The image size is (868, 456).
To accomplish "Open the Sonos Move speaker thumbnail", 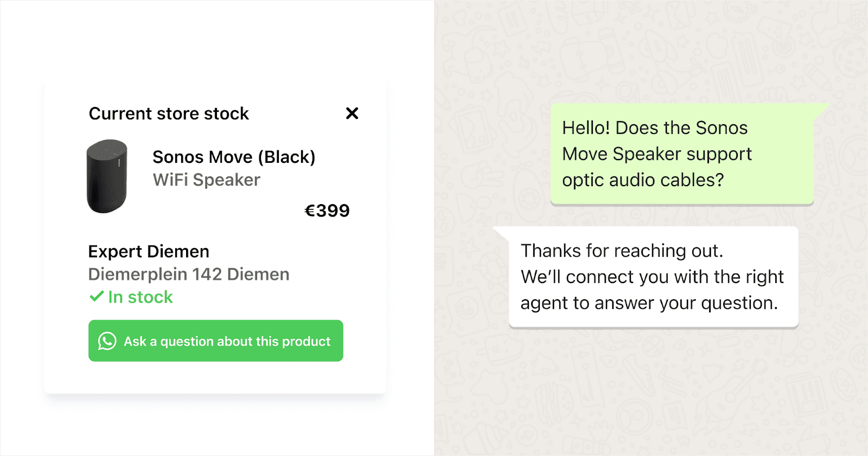I will click(x=107, y=176).
